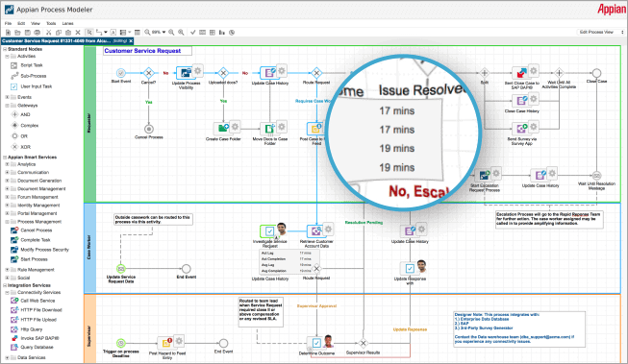The width and height of the screenshot is (628, 364).
Task: Click the Cancel? XOR gateway on canvas
Action: (149, 73)
